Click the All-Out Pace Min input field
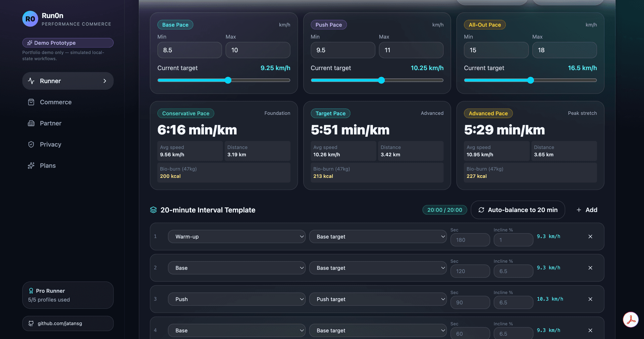 [496, 50]
